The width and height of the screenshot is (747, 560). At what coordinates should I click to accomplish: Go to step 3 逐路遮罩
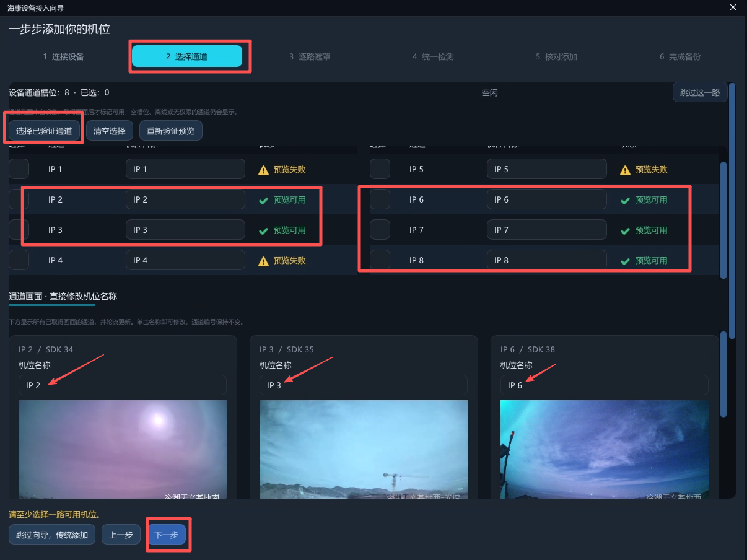click(x=310, y=56)
